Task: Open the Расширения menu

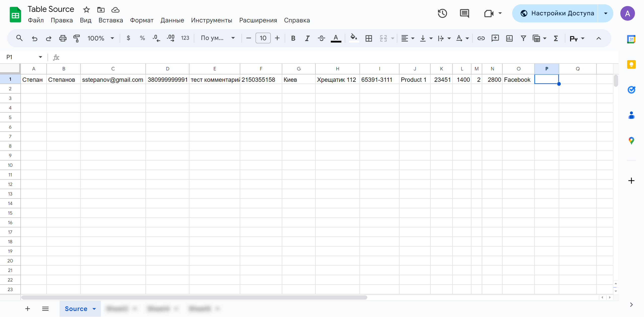Action: pyautogui.click(x=258, y=20)
